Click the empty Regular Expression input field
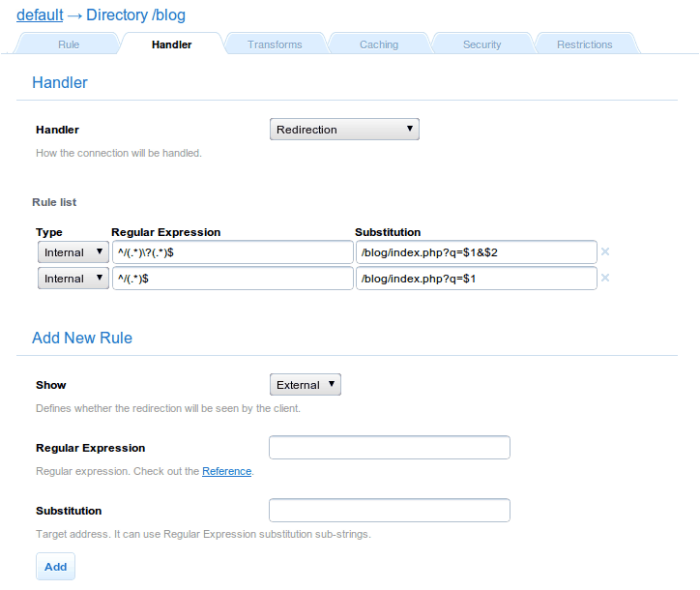This screenshot has height=590, width=700. coord(389,448)
